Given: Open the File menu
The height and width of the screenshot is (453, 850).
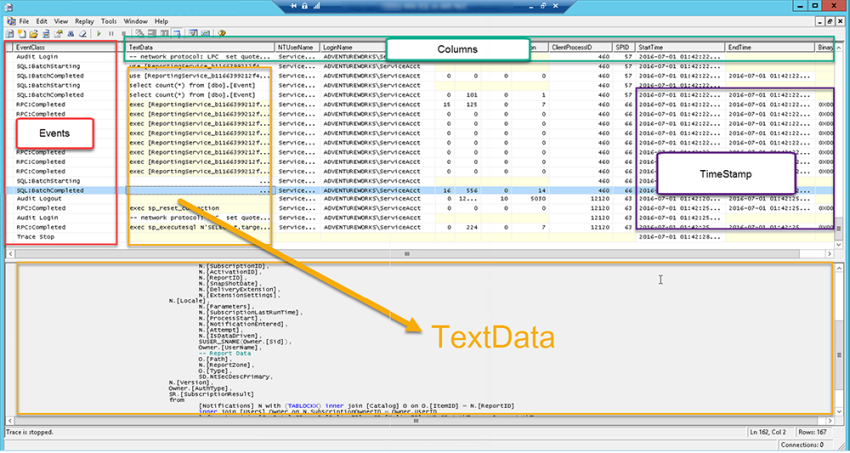Looking at the screenshot, I should (x=24, y=21).
